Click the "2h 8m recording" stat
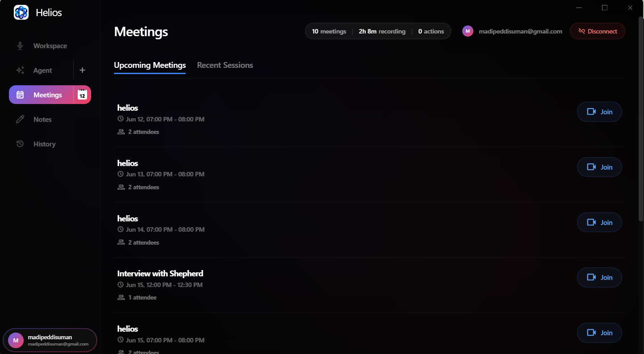This screenshot has height=354, width=644. [382, 31]
